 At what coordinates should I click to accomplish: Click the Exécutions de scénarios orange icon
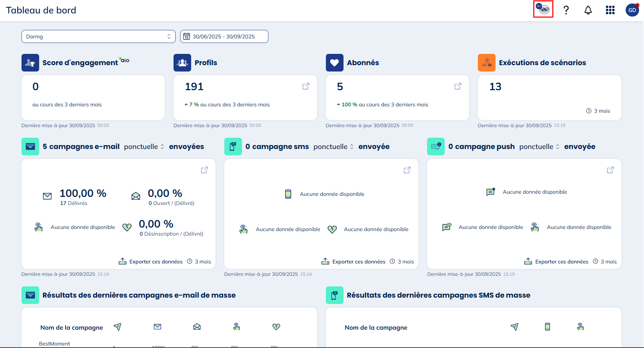(486, 63)
